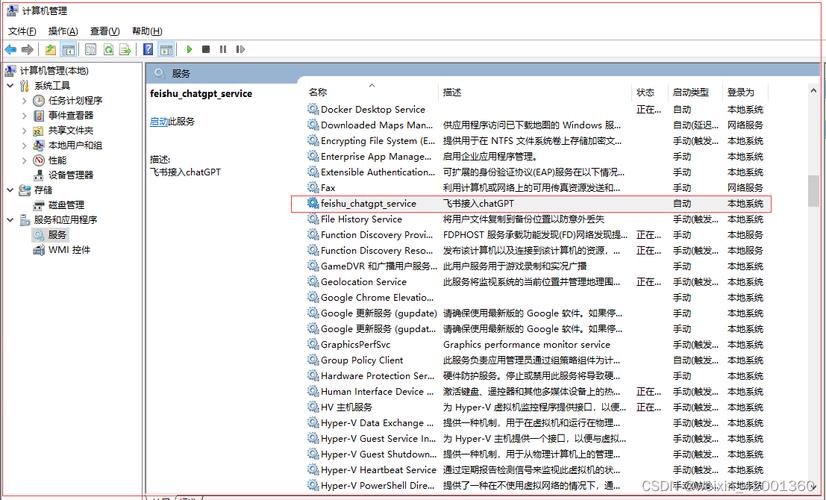Click the gear icon for Hyper-V Heartbeat Service
The width and height of the screenshot is (826, 500).
tap(313, 470)
